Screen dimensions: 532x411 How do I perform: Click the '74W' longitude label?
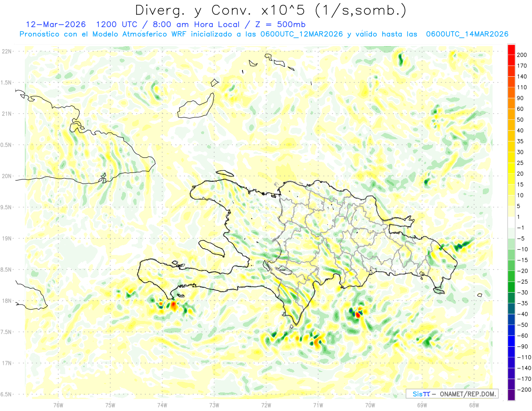pos(162,404)
